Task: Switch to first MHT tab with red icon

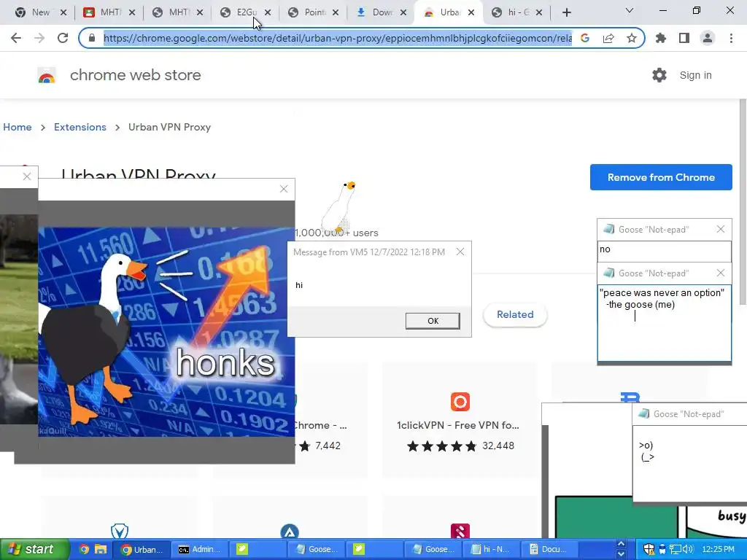Action: (x=109, y=13)
